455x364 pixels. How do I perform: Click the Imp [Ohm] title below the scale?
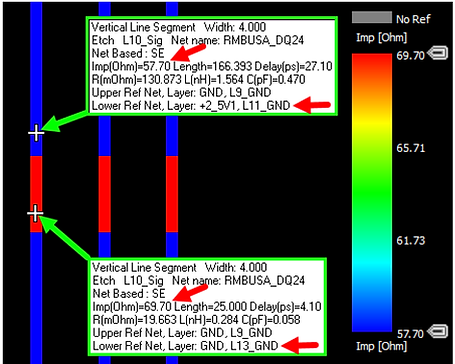pyautogui.click(x=381, y=346)
